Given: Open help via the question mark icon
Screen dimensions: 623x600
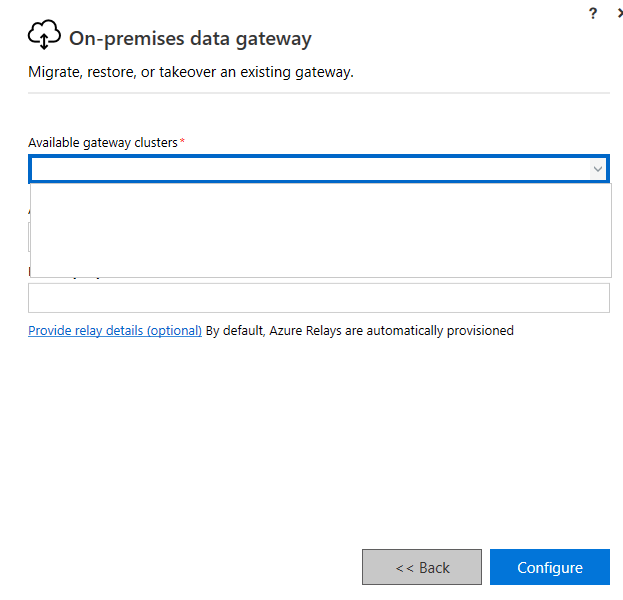Looking at the screenshot, I should (592, 14).
